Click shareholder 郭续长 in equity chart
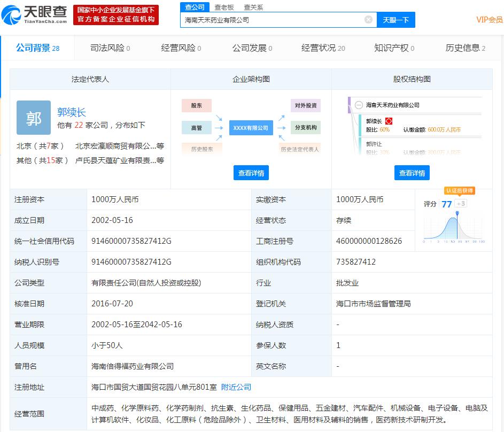The height and width of the screenshot is (432, 504). [374, 121]
